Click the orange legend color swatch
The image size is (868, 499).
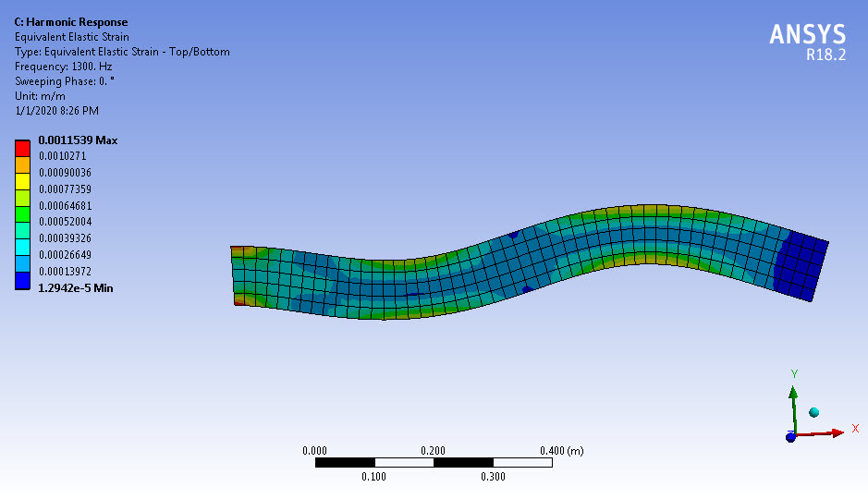(22, 164)
